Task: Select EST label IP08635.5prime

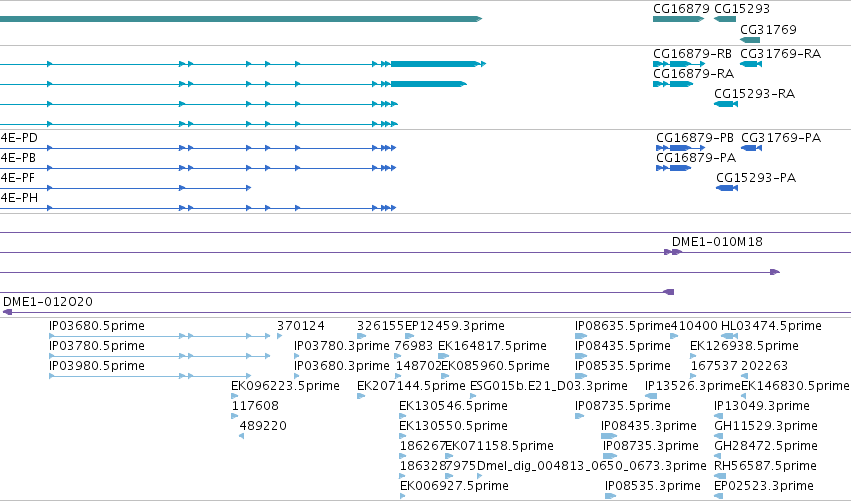Action: [x=623, y=326]
